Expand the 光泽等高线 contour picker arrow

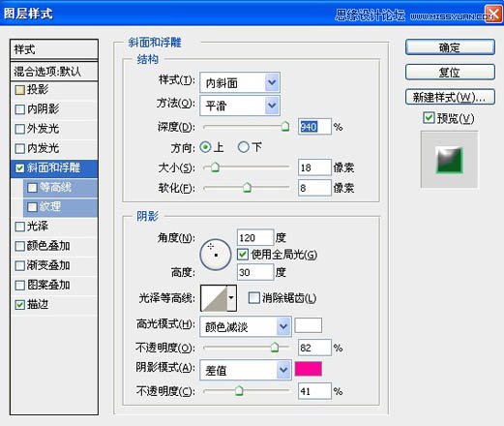(x=231, y=298)
